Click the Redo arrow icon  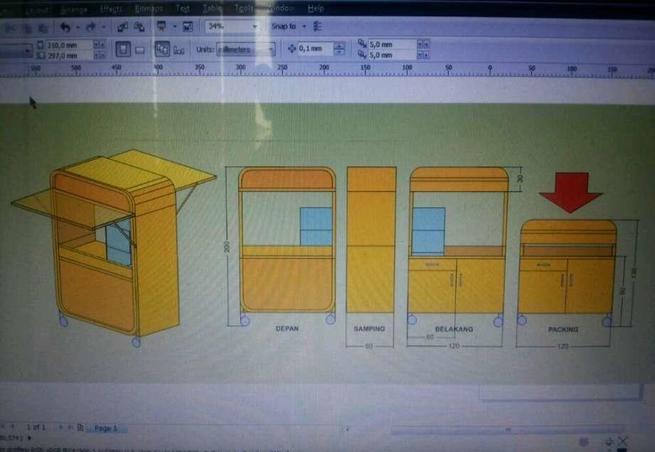(x=89, y=26)
